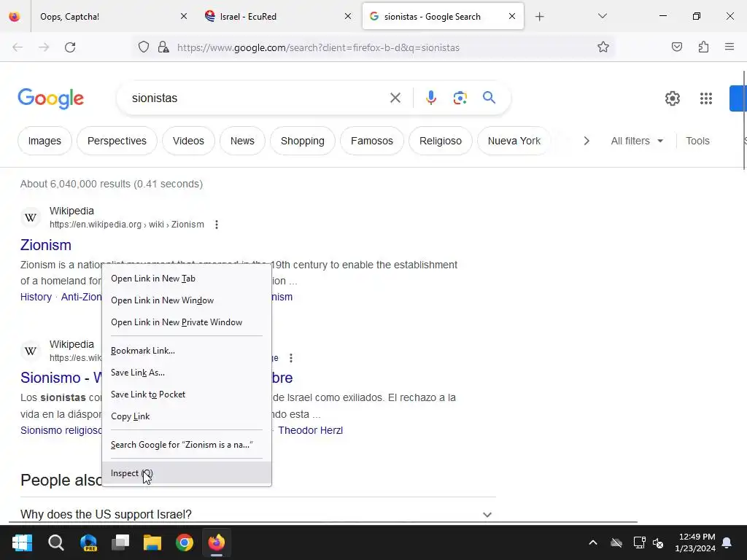Choose Save Link As... in context menu
Image resolution: width=747 pixels, height=560 pixels.
(x=187, y=373)
